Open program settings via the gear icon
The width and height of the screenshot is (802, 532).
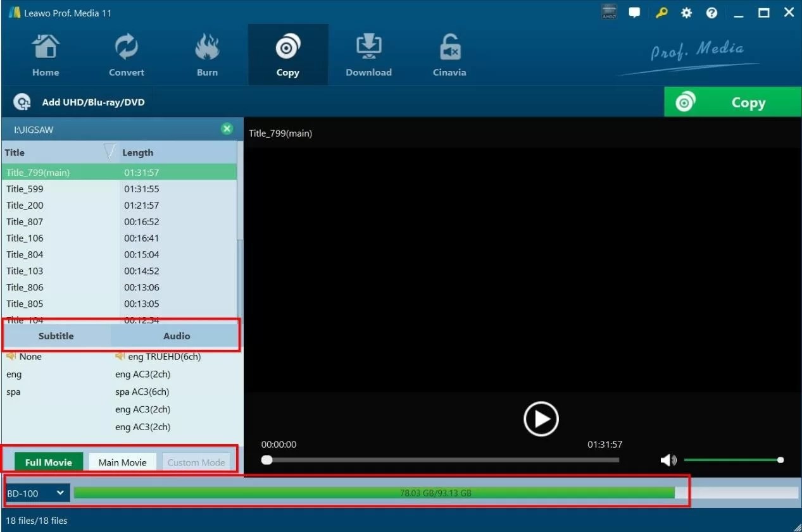tap(686, 12)
